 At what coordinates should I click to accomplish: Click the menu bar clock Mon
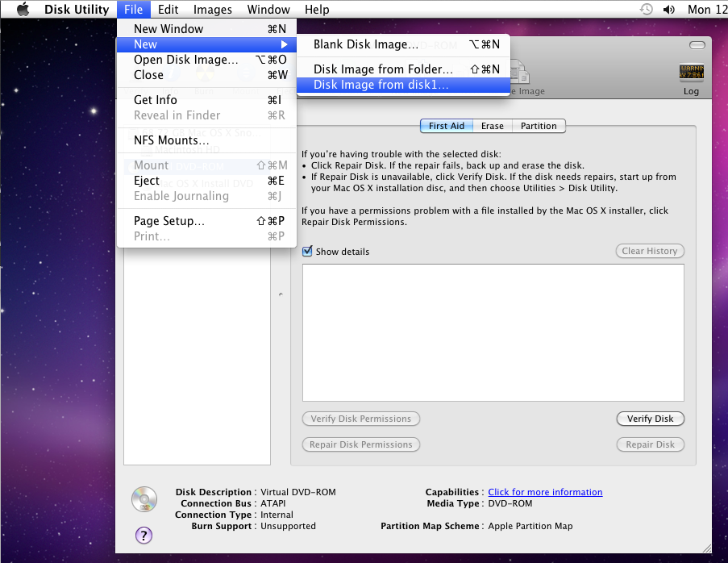[x=707, y=10]
